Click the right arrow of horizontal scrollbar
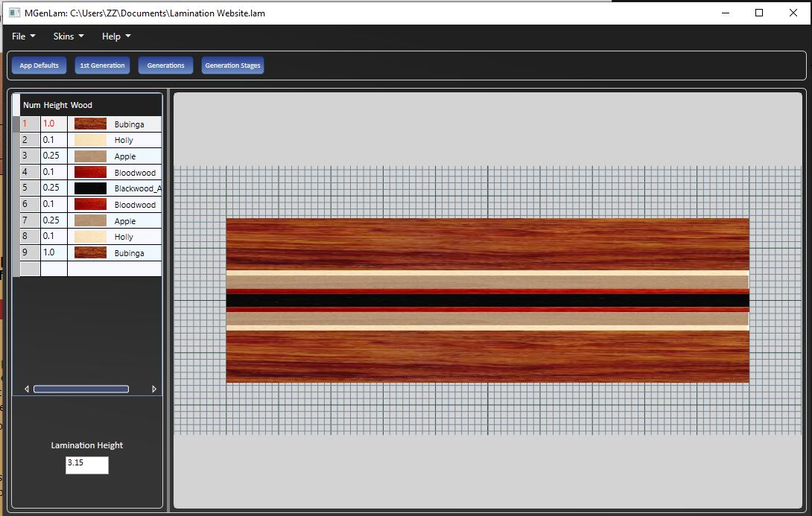 pos(154,389)
